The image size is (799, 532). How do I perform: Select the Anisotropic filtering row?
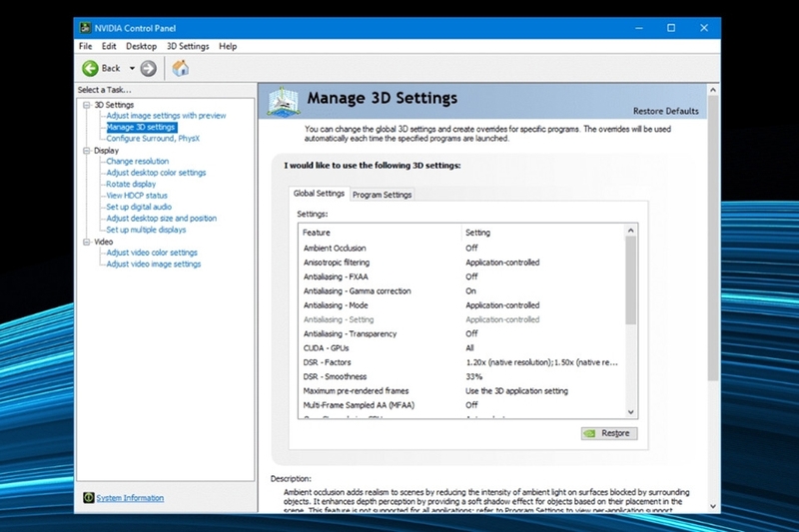click(x=461, y=263)
